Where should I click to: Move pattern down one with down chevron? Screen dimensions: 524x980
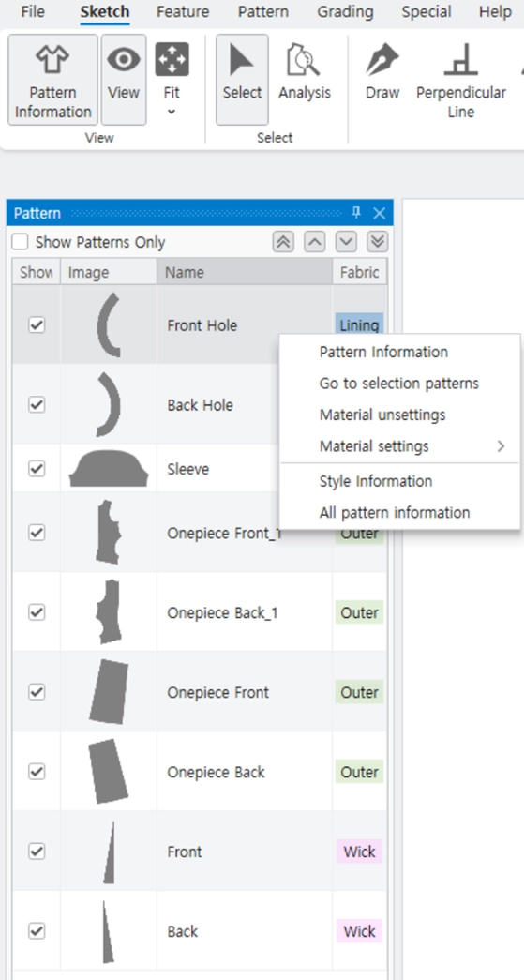pyautogui.click(x=346, y=242)
